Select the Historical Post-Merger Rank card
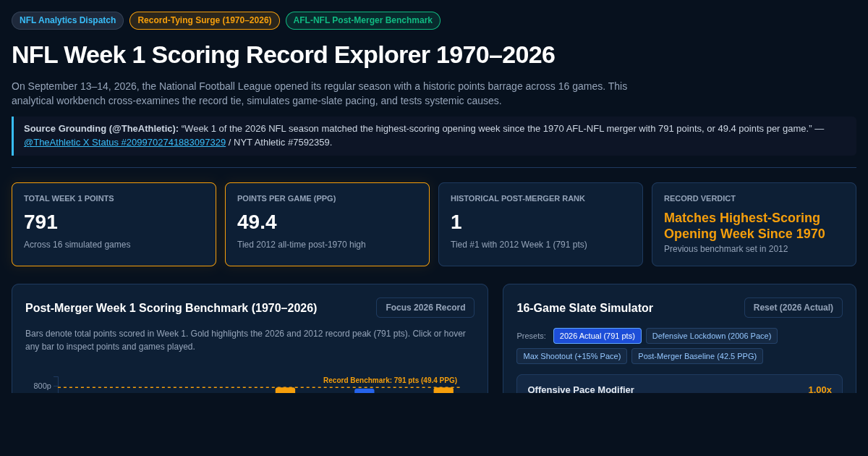 (540, 224)
